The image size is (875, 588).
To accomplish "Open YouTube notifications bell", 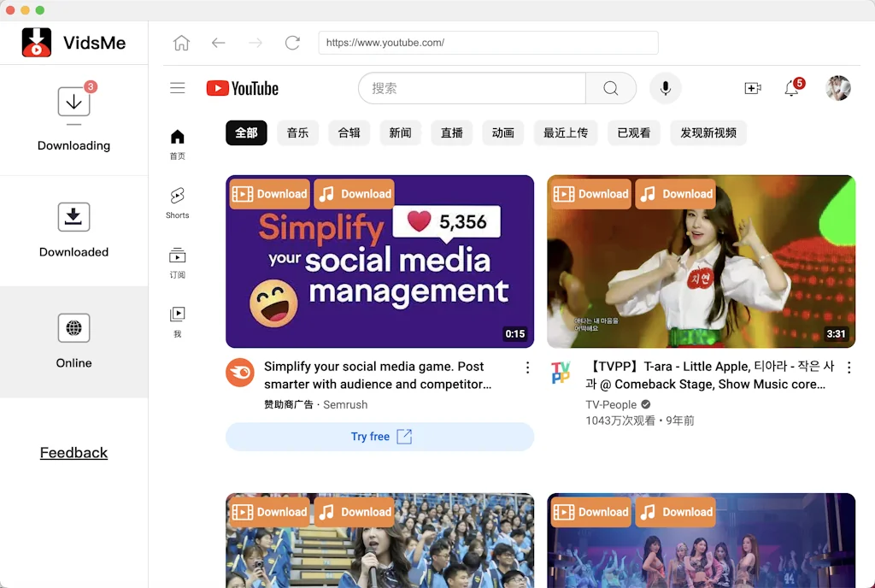I will coord(790,88).
